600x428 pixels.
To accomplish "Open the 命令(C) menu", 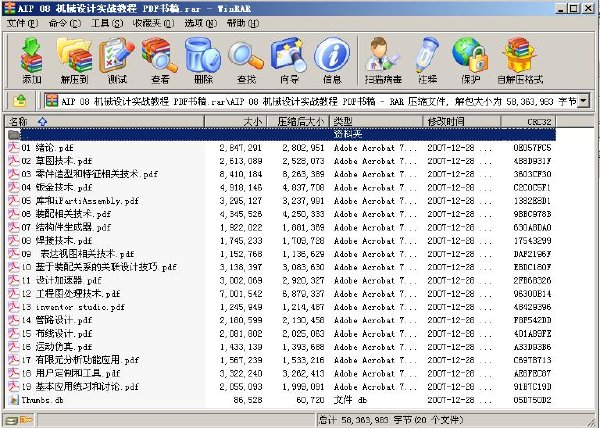I will tap(65, 23).
